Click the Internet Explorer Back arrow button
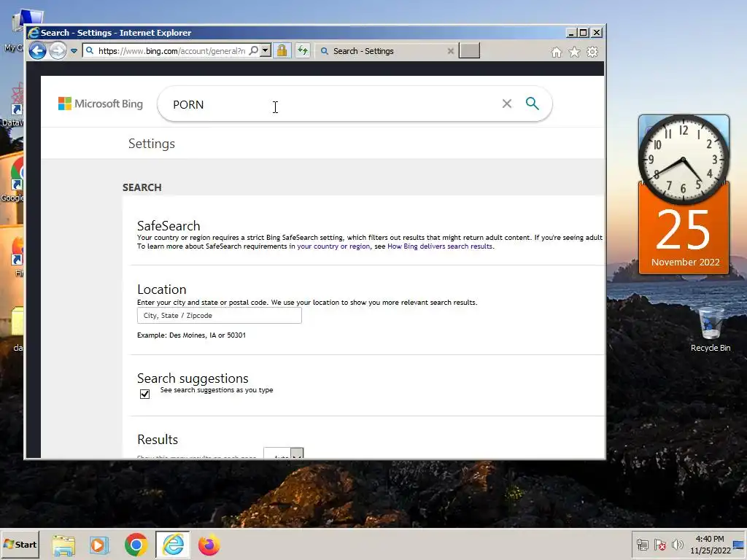The width and height of the screenshot is (747, 560). click(x=37, y=51)
